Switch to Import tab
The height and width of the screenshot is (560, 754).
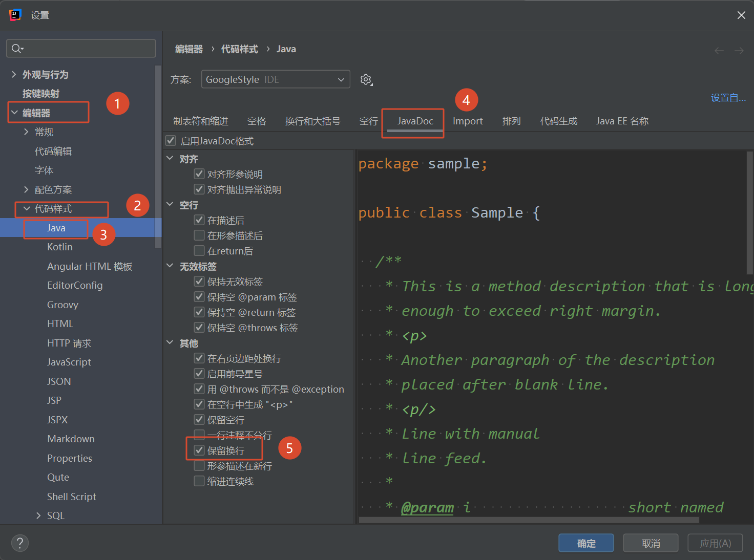tap(468, 121)
